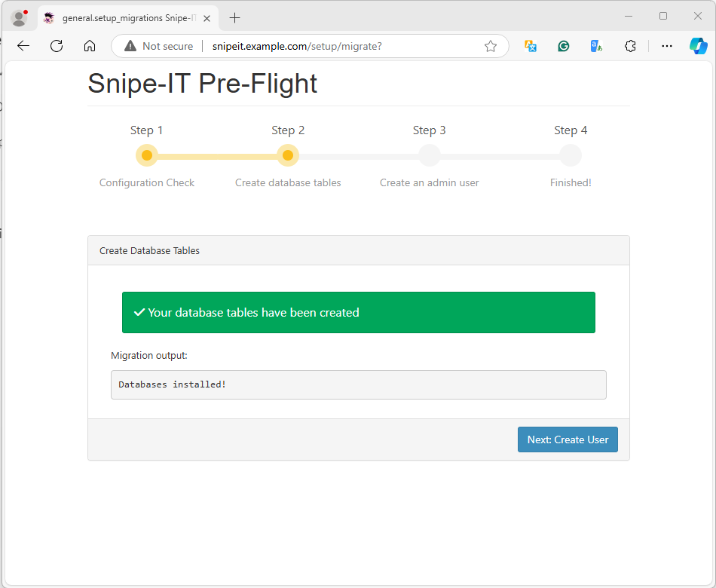Go back with the browser back arrow

23,46
